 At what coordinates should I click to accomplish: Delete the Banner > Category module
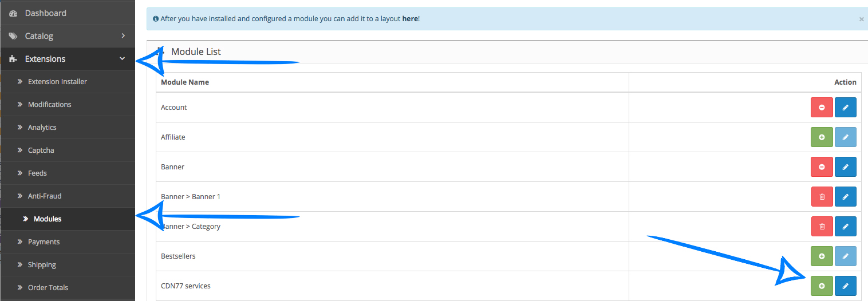coord(822,227)
